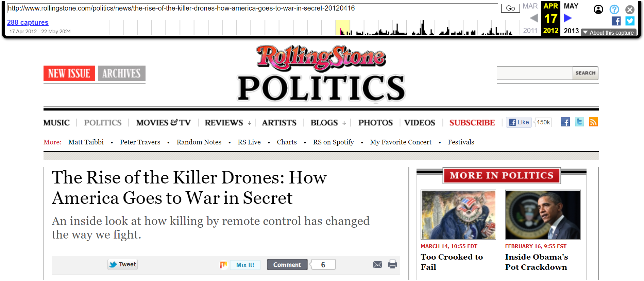Open Rolling Stone's Facebook page icon beside Like count
This screenshot has height=281, width=644.
coord(565,122)
